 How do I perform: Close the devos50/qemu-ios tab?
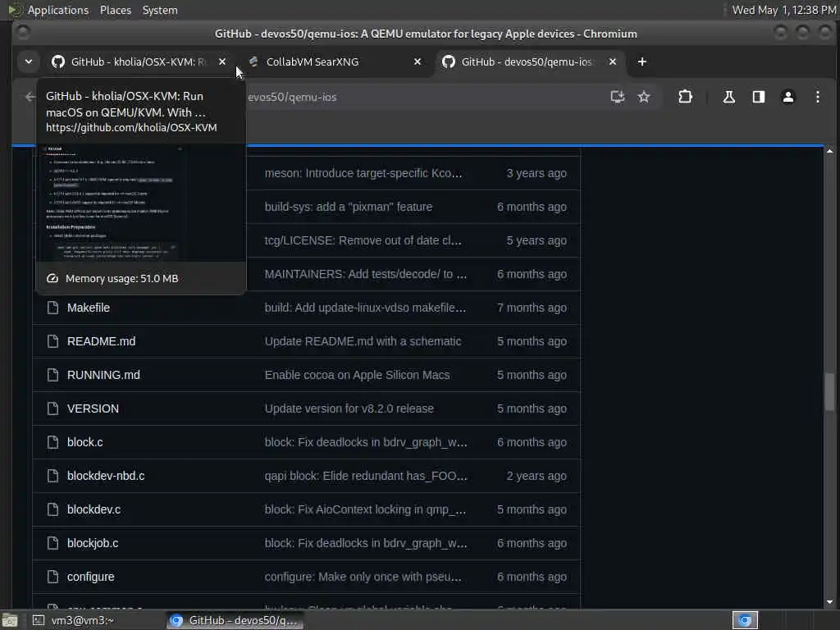coord(612,62)
